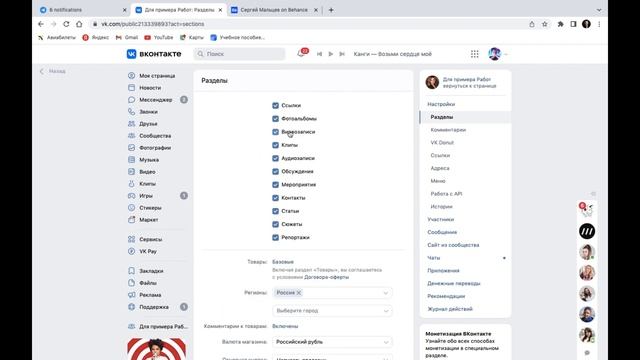Viewport: 640px width, 360px height.
Task: Open Сообщения in community menu
Action: click(442, 232)
